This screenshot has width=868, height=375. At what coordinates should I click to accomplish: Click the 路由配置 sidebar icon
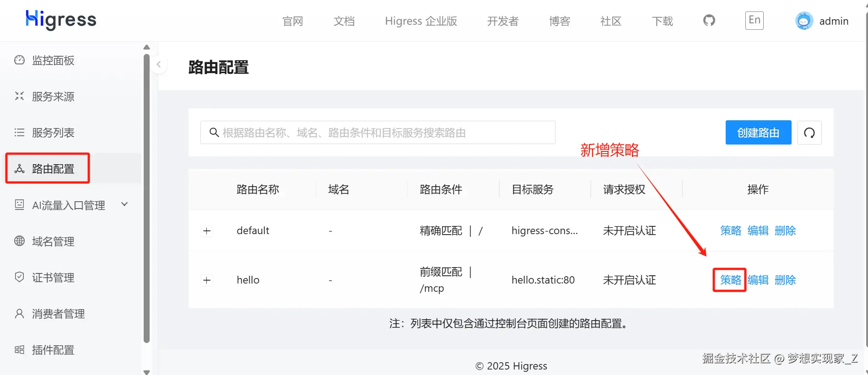click(19, 169)
